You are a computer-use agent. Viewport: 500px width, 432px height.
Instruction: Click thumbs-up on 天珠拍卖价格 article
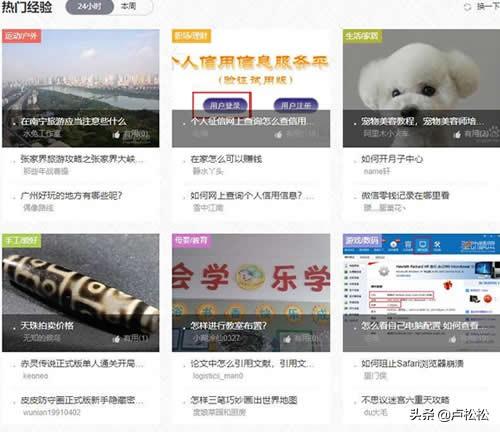[x=116, y=339]
